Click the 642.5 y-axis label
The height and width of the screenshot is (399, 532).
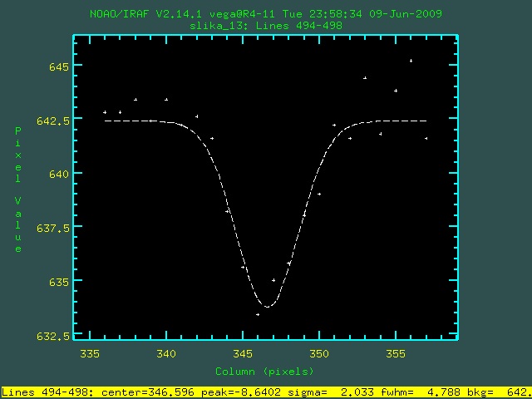[52, 121]
